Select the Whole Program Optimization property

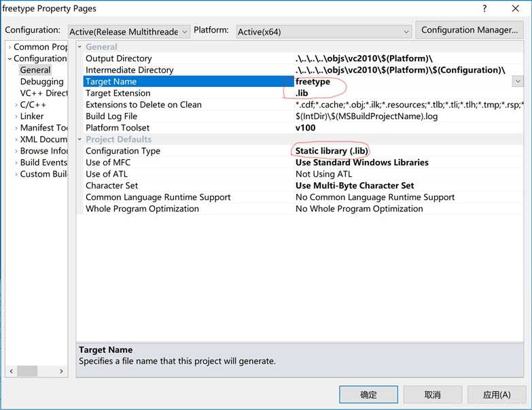[302, 208]
